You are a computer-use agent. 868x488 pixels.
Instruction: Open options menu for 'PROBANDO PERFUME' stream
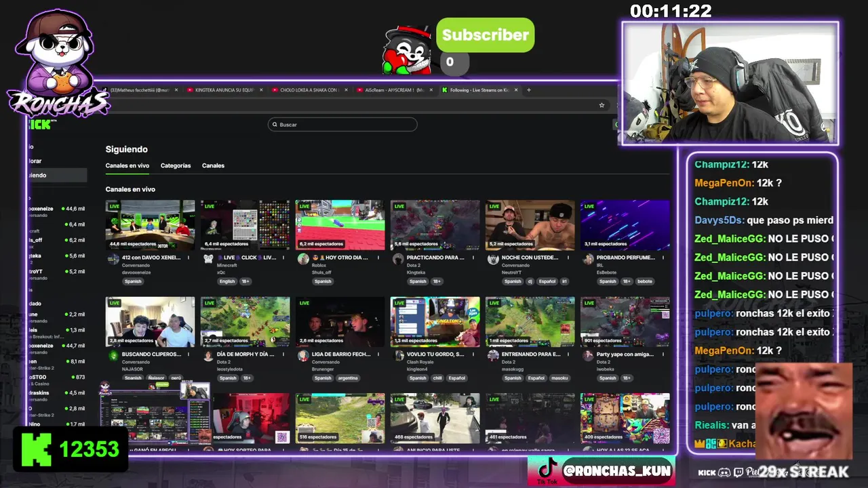(665, 258)
